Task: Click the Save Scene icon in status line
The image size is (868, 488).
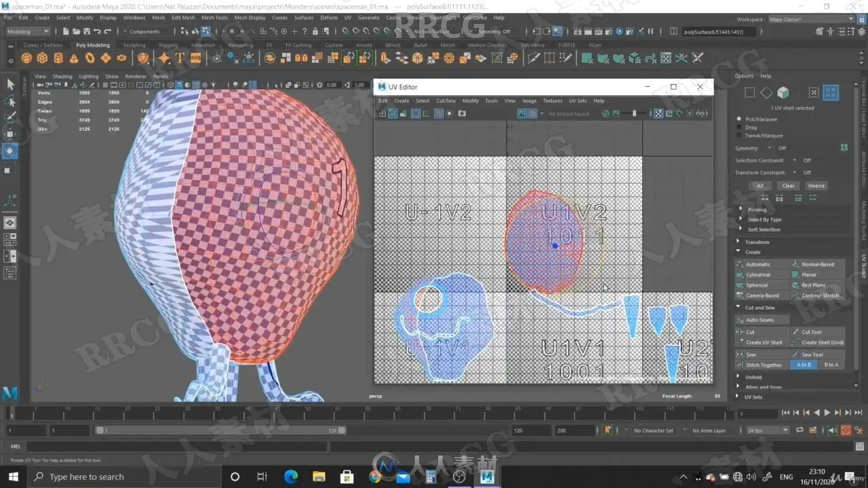Action: click(x=88, y=31)
